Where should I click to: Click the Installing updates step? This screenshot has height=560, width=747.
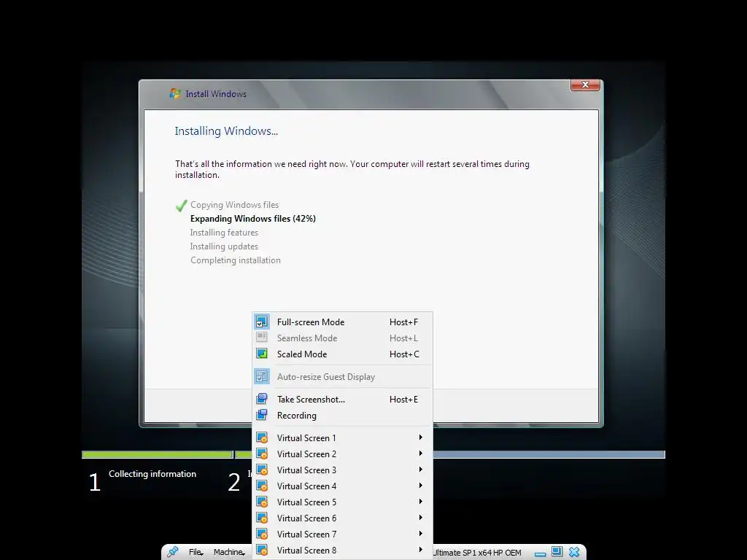point(224,246)
